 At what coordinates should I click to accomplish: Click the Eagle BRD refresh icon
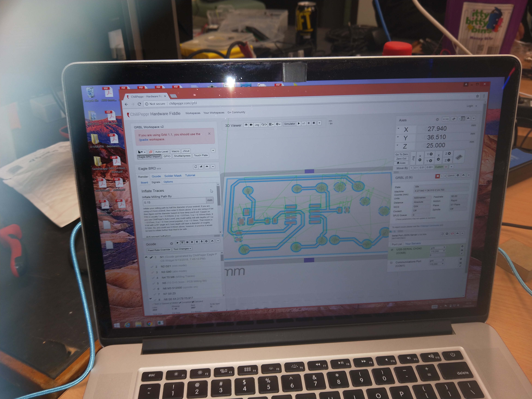(x=196, y=167)
